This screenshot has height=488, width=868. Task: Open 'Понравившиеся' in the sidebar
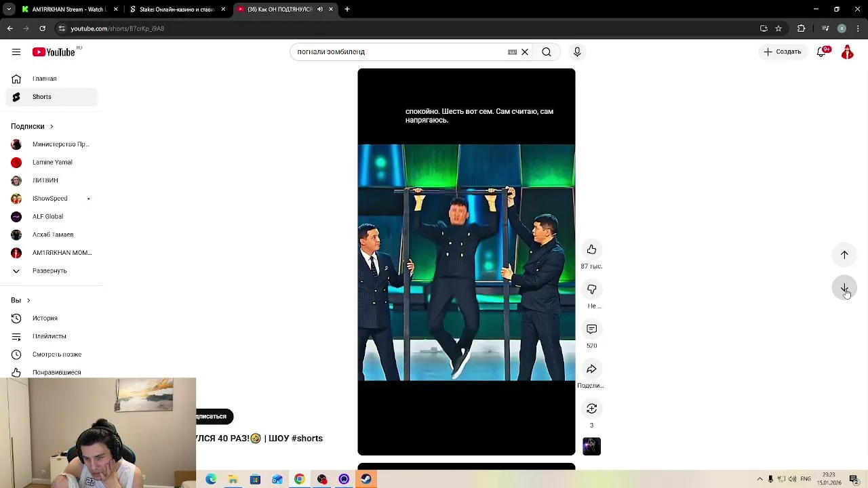click(52, 373)
